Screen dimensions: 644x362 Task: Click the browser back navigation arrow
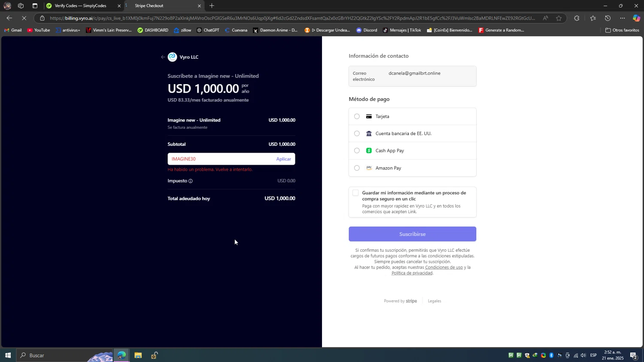9,18
